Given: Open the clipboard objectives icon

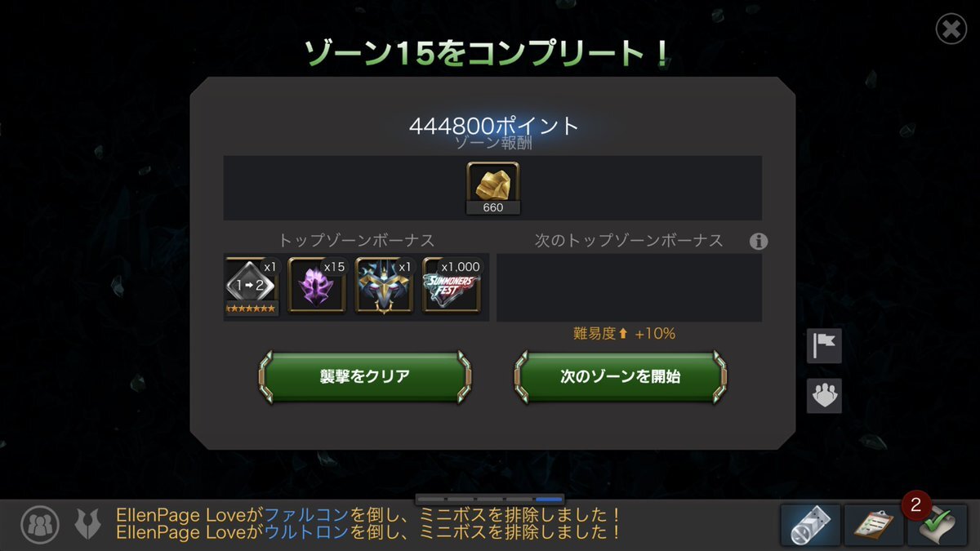Looking at the screenshot, I should point(873,524).
